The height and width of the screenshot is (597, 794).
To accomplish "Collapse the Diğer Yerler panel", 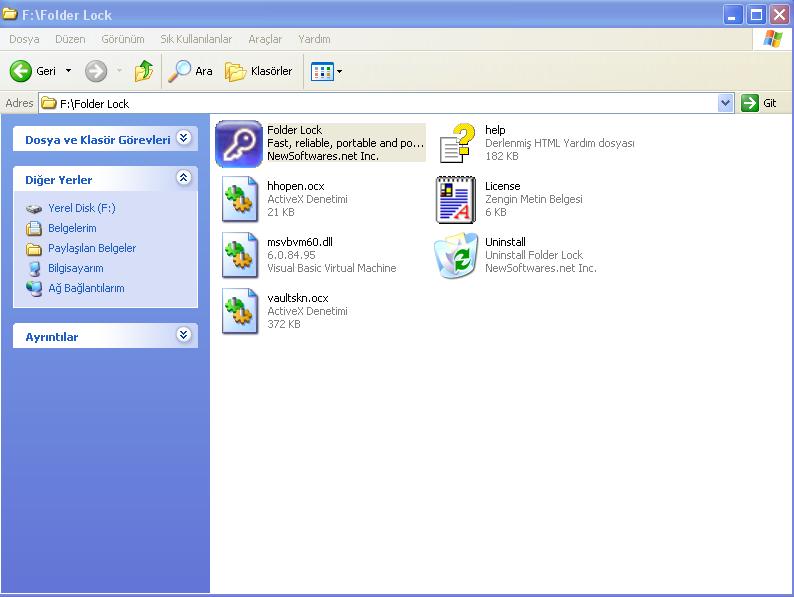I will 183,178.
